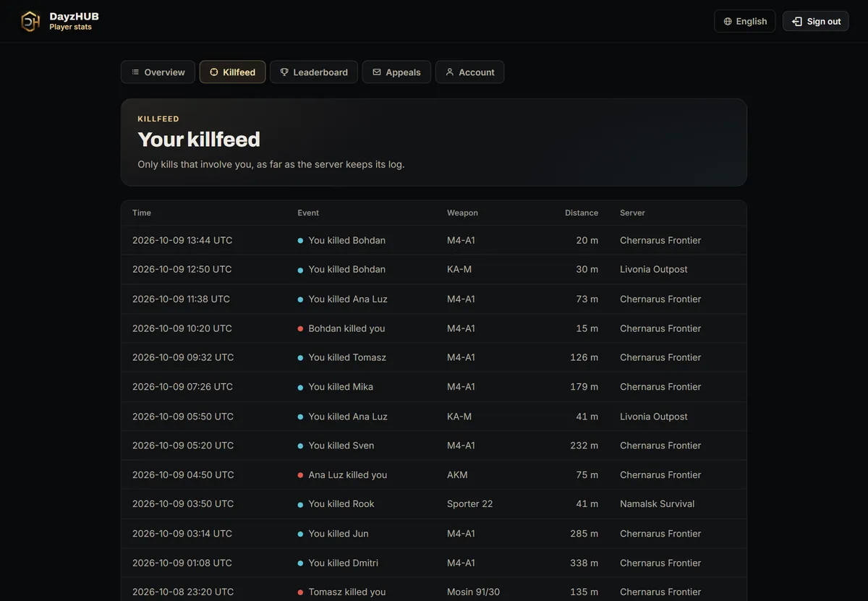
Task: Click the "You killed Sven" event
Action: click(x=341, y=446)
